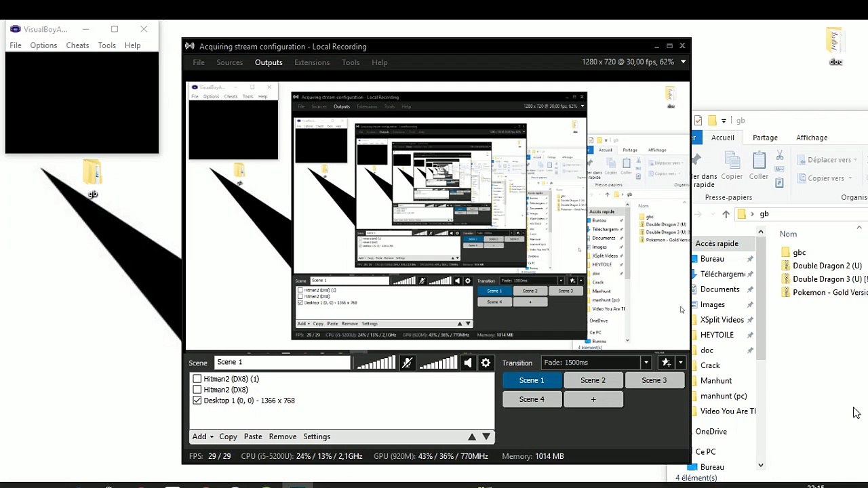Click the paste shortcut icon in ribbon
Image resolution: width=868 pixels, height=488 pixels.
point(780,182)
